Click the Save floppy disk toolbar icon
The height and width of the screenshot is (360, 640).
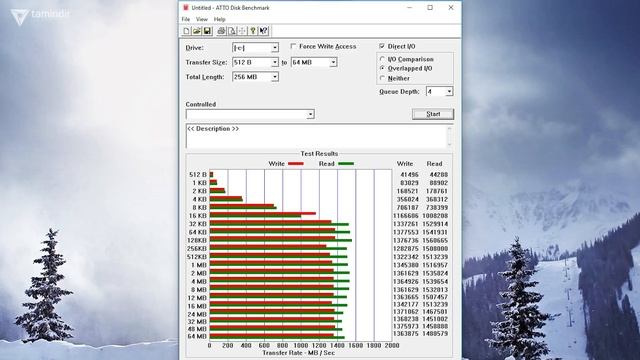tap(207, 31)
